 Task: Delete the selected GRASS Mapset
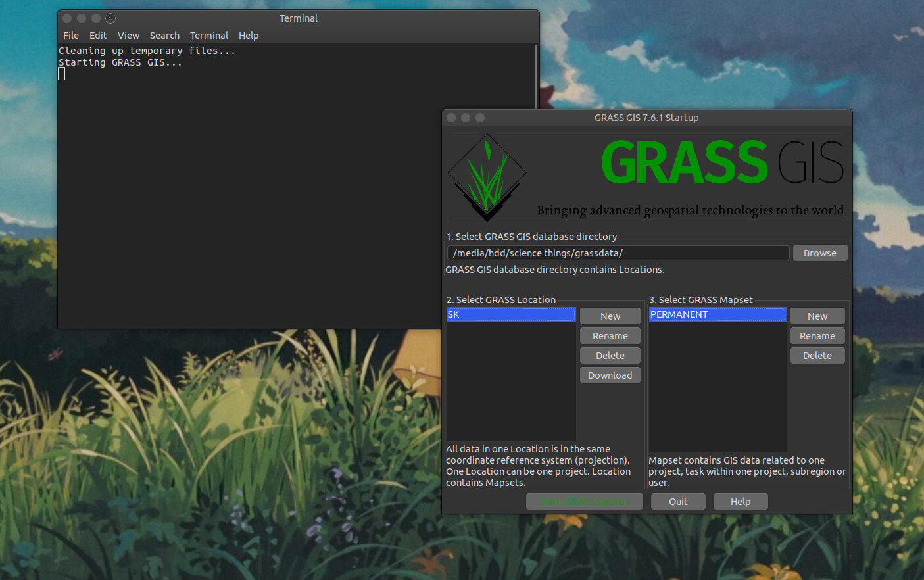[x=817, y=356]
